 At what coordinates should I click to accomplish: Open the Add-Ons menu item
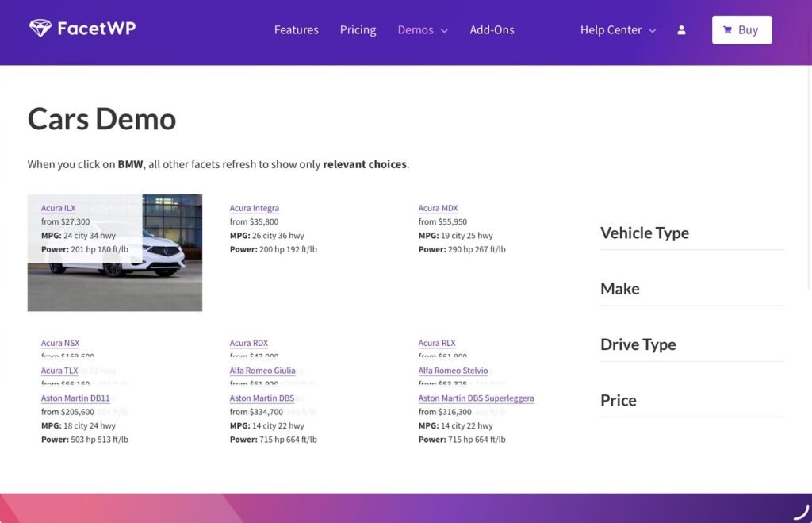tap(492, 30)
